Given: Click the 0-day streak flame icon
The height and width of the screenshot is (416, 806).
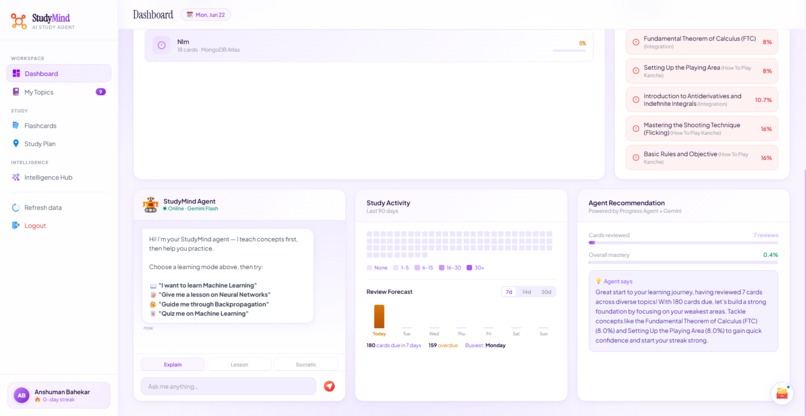Looking at the screenshot, I should click(38, 400).
